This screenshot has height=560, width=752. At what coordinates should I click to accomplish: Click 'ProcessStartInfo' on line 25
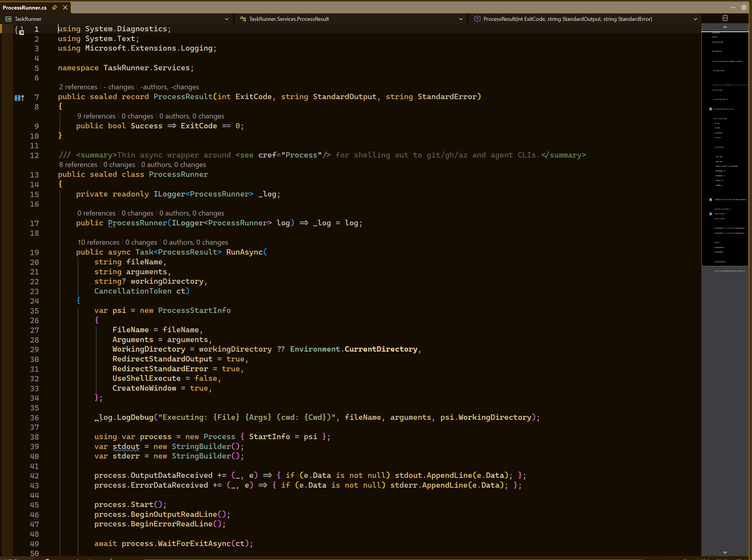(194, 311)
